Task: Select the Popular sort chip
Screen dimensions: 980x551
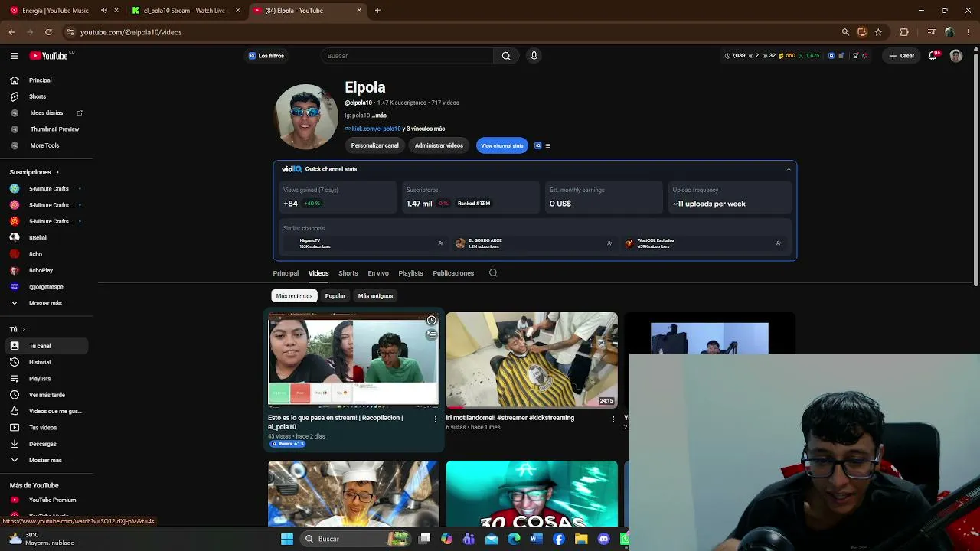Action: click(x=335, y=296)
